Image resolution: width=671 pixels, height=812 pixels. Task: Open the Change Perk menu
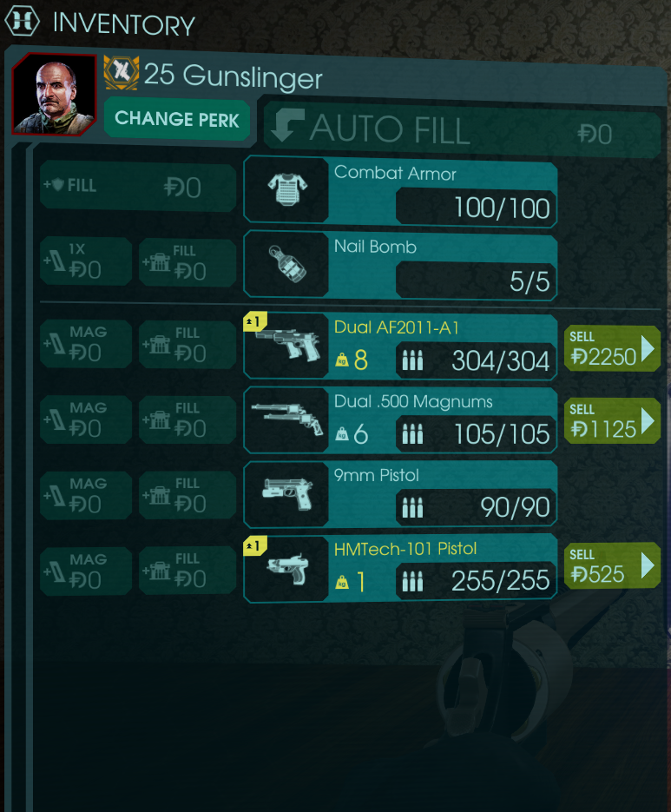point(177,119)
